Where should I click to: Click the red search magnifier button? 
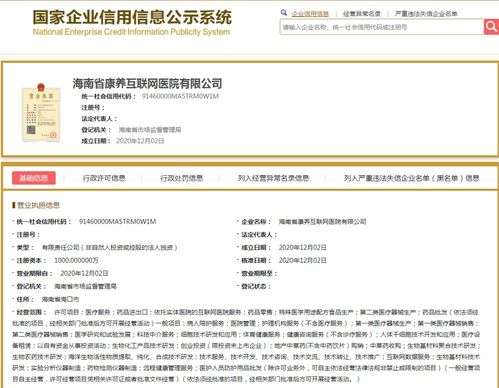point(491,27)
